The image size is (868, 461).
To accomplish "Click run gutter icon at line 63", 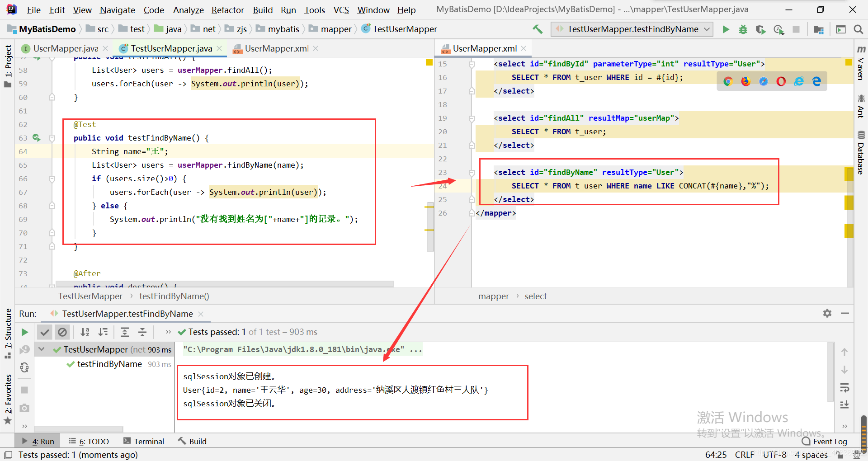I will pyautogui.click(x=37, y=138).
